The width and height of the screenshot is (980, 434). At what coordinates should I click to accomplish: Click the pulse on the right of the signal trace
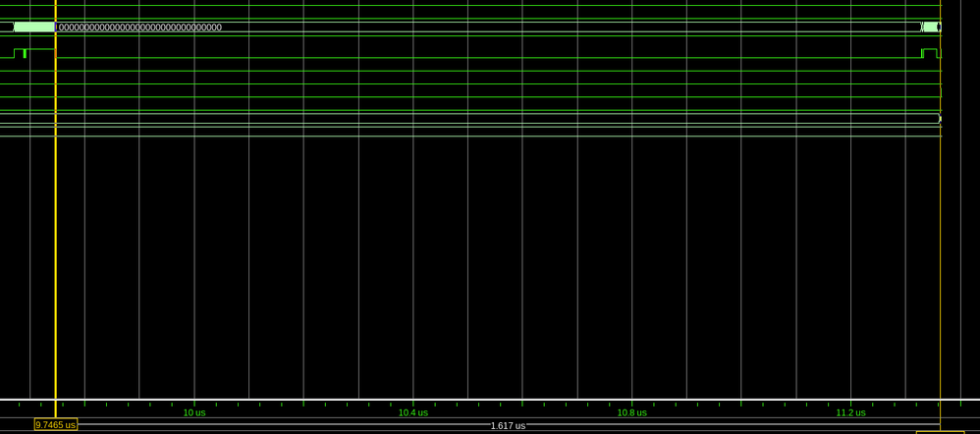(931, 53)
